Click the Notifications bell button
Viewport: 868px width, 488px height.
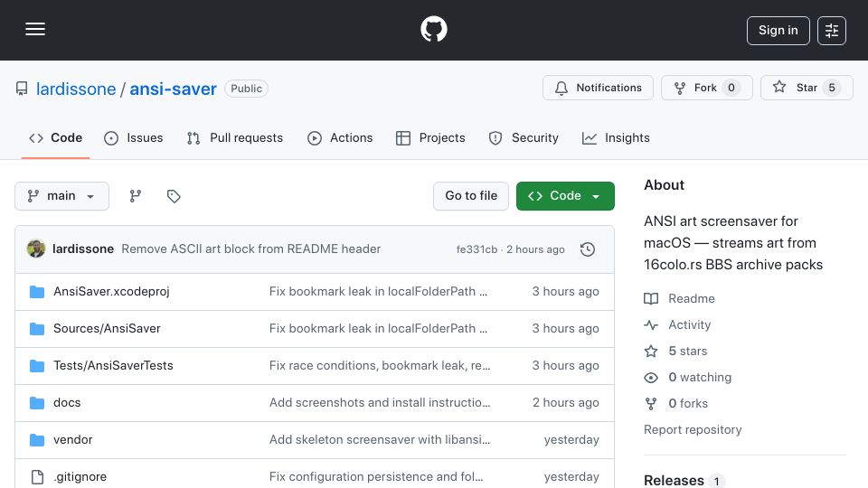(598, 88)
